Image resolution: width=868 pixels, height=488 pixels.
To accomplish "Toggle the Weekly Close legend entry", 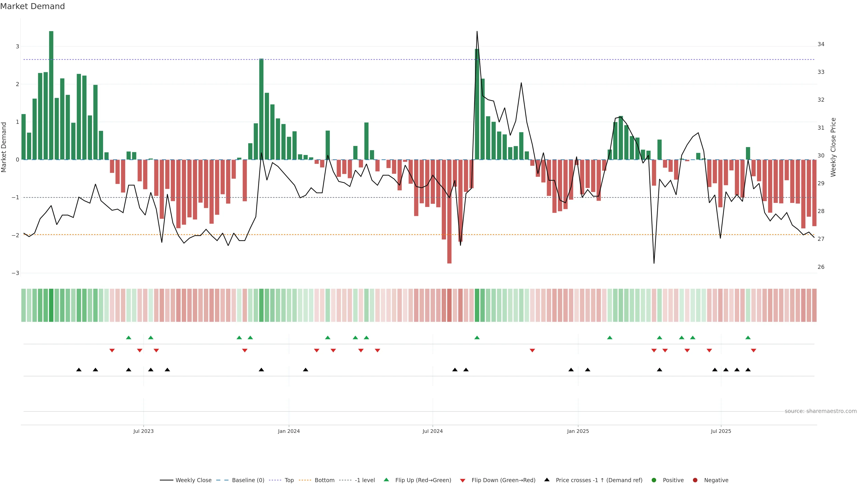I will coord(193,480).
